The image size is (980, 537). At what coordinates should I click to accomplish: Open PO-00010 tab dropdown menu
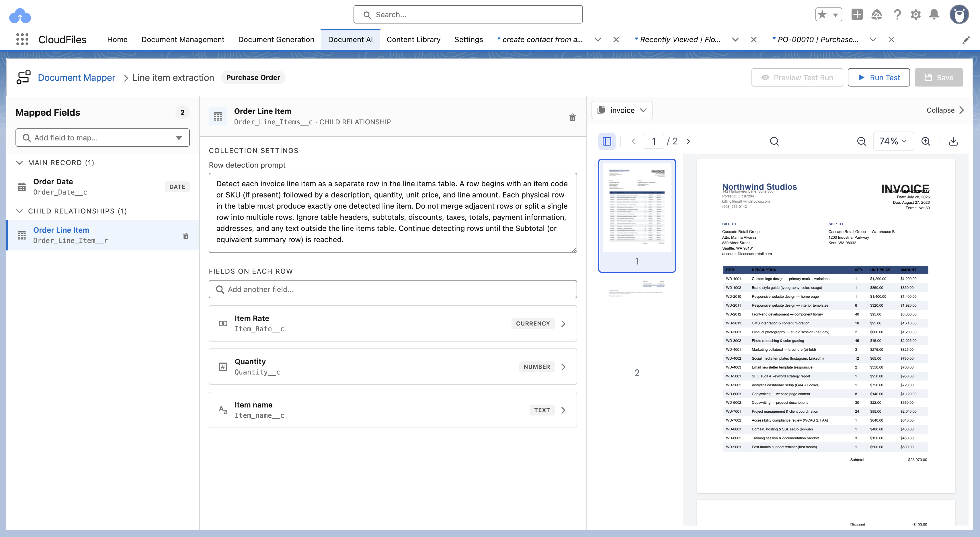873,40
